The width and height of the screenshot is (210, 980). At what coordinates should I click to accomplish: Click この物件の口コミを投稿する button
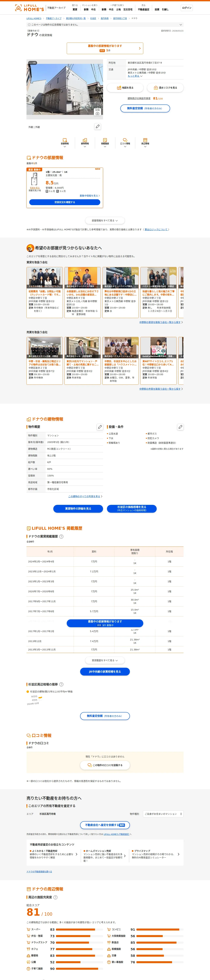pyautogui.click(x=105, y=765)
